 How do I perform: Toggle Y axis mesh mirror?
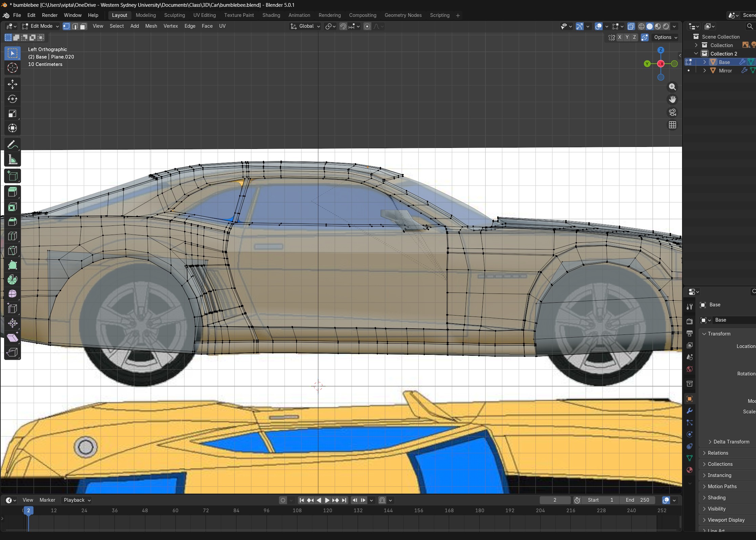(627, 37)
